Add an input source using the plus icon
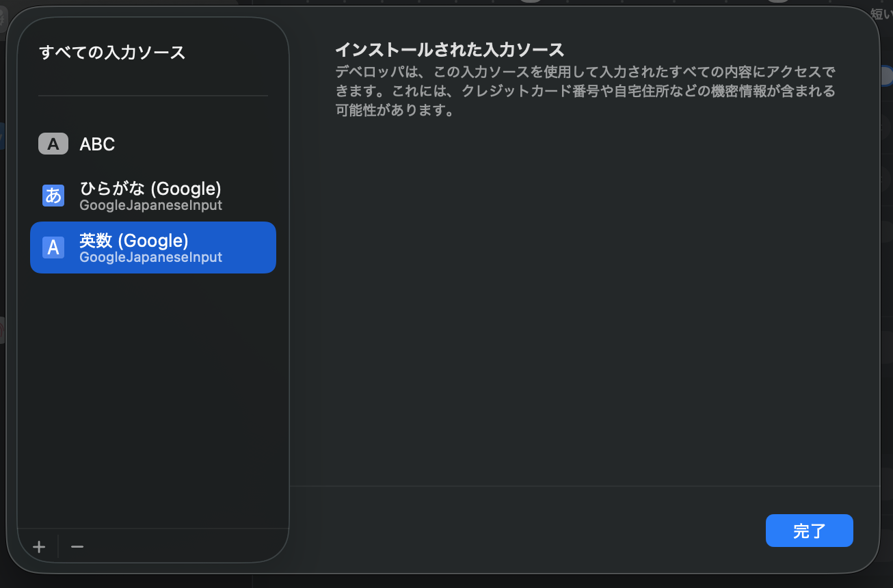This screenshot has width=893, height=588. (39, 546)
